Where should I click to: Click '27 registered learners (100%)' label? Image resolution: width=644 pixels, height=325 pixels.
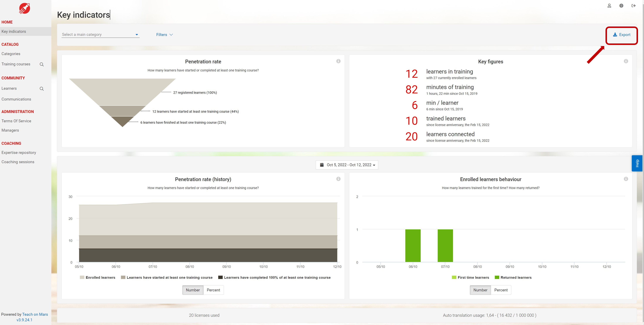195,92
